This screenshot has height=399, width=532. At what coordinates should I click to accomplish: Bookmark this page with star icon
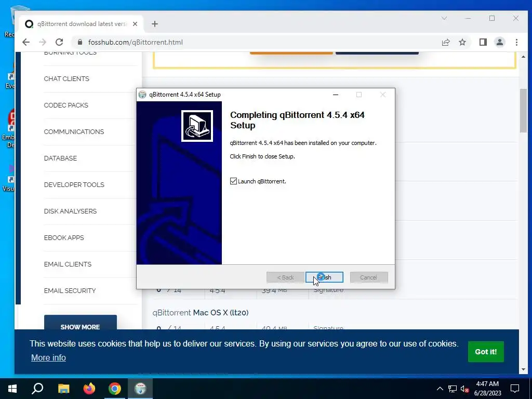pos(462,42)
